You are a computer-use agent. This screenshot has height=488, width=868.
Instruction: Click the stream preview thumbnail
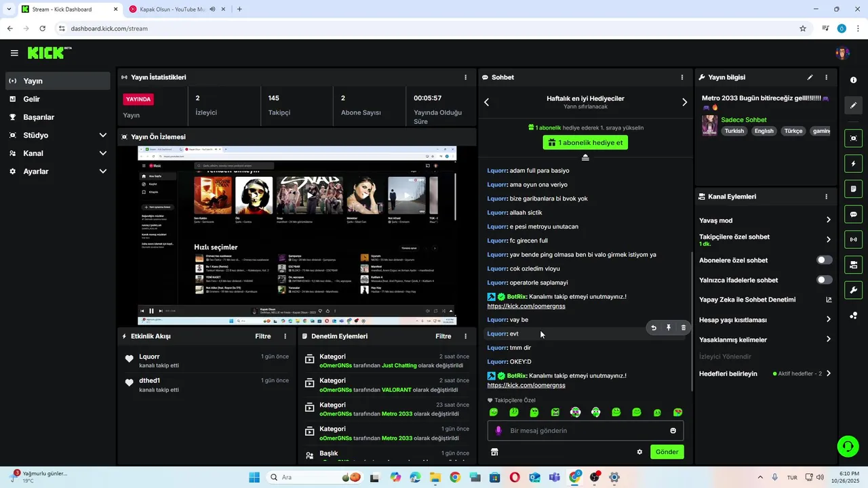[297, 236]
